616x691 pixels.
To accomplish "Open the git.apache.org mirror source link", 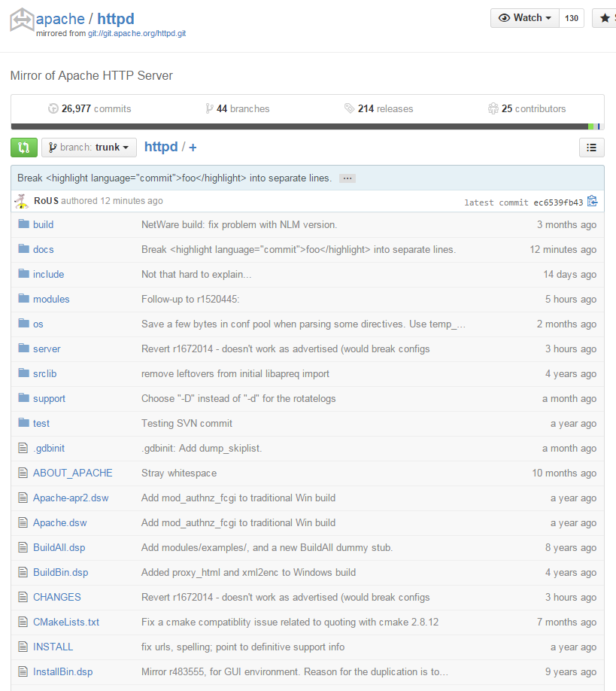I will click(x=137, y=33).
